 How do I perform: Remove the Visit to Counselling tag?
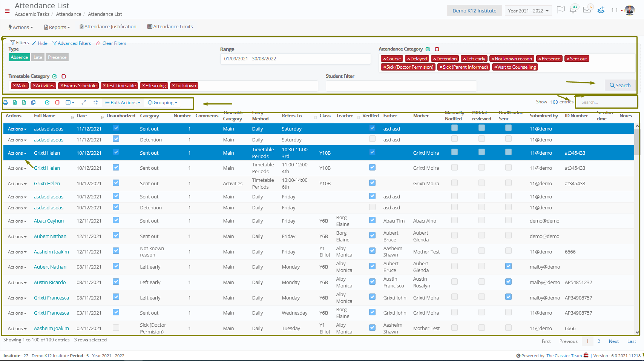[x=495, y=67]
